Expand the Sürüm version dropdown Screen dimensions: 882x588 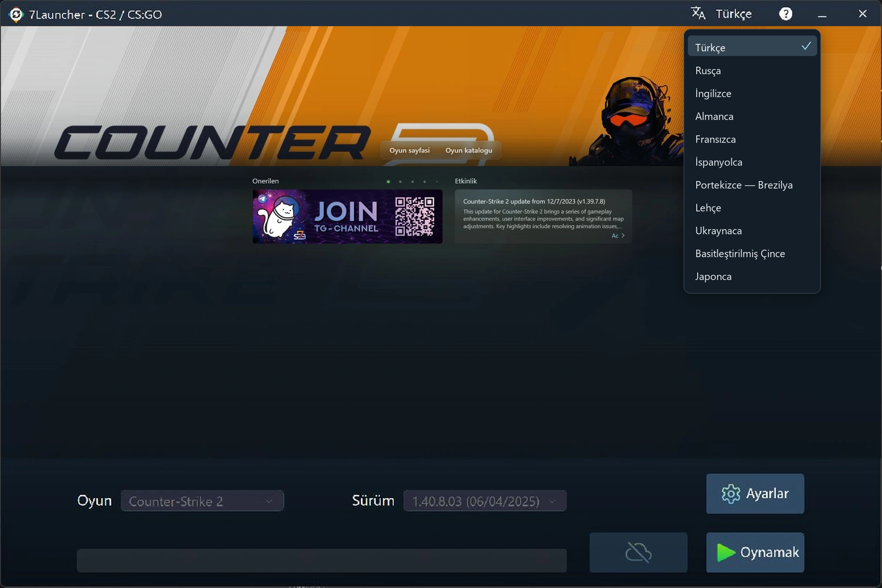tap(485, 501)
